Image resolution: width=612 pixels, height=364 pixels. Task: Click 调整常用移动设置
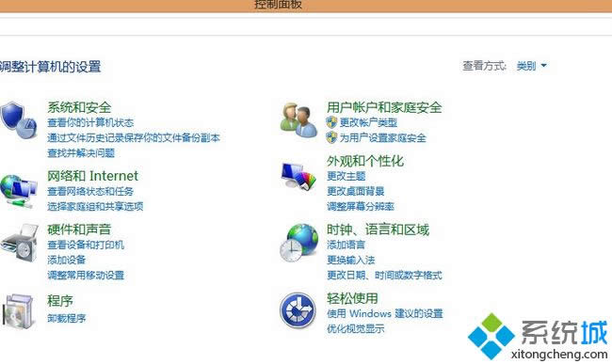(x=86, y=276)
